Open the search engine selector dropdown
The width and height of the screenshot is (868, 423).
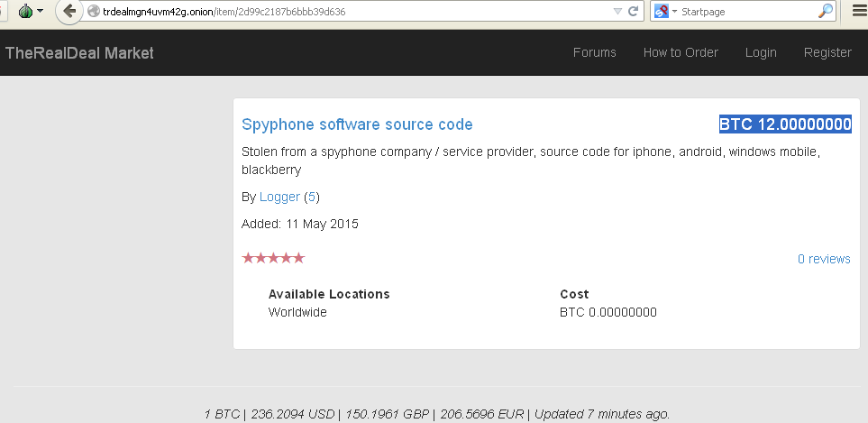675,11
